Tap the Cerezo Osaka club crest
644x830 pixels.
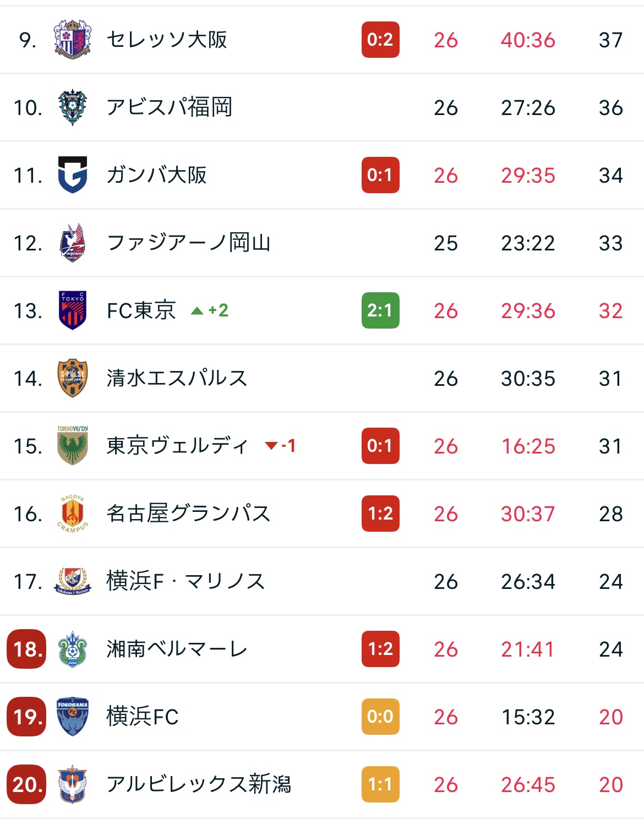[x=72, y=40]
